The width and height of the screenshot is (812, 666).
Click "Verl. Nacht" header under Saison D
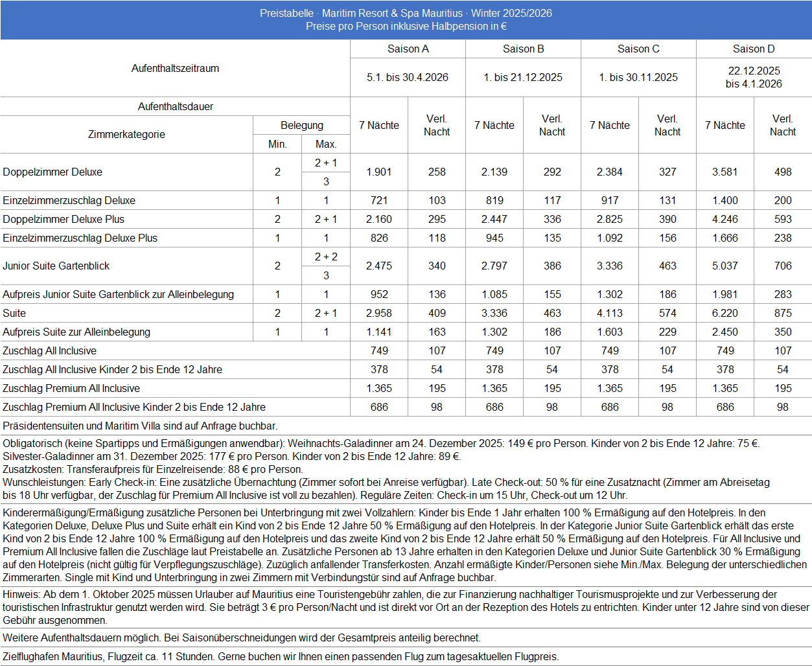coord(783,125)
